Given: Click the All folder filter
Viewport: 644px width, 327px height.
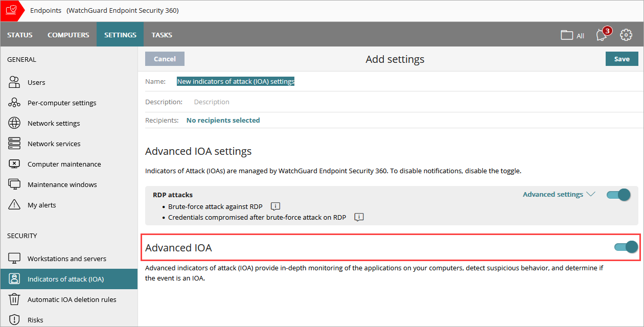Looking at the screenshot, I should click(x=571, y=35).
